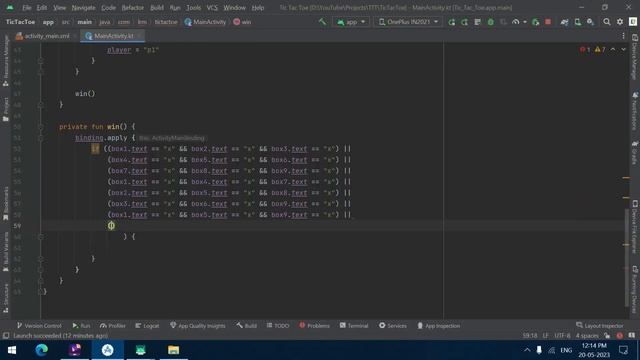Click the intention lightbulb on line 59

(111, 225)
